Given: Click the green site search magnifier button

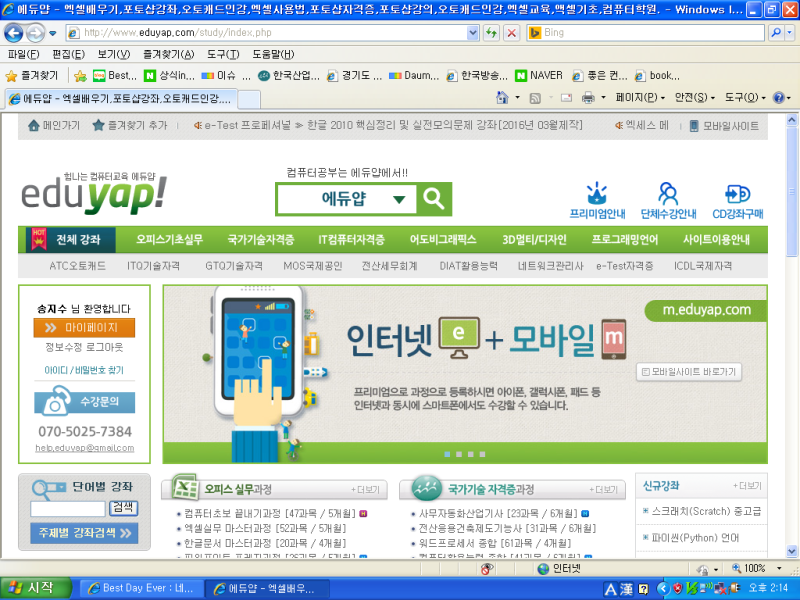Looking at the screenshot, I should pyautogui.click(x=434, y=198).
